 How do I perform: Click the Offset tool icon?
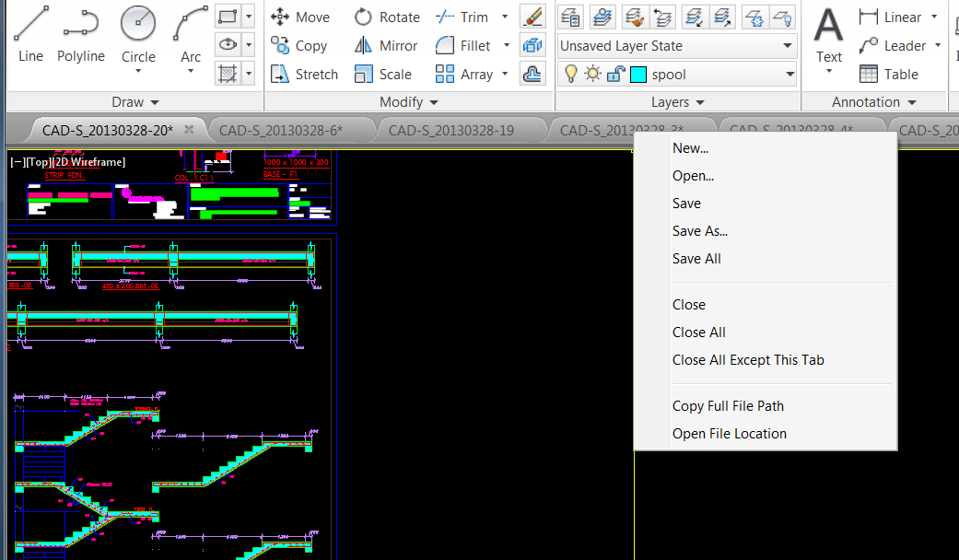(532, 74)
